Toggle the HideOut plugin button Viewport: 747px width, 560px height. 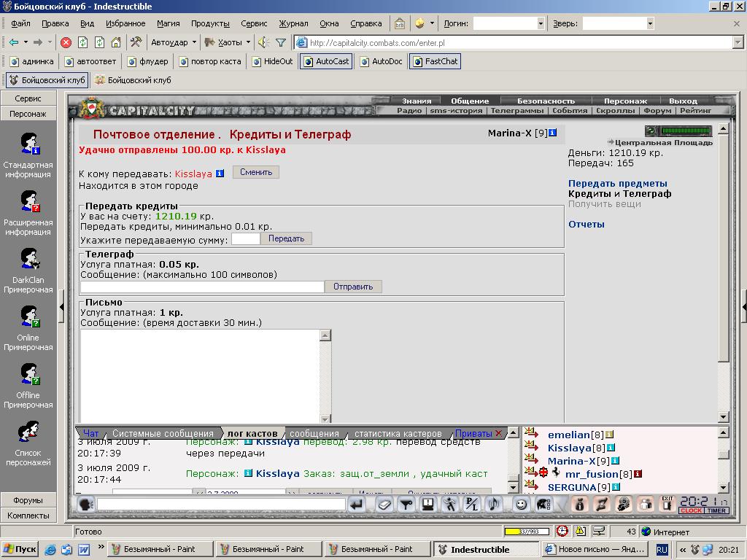coord(273,61)
